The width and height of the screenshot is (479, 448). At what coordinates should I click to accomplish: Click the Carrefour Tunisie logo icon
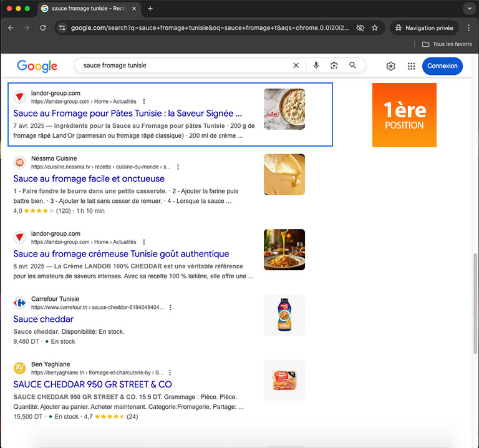click(19, 303)
